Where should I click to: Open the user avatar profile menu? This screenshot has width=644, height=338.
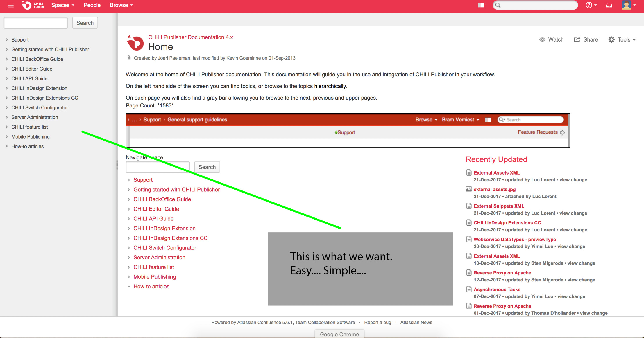coord(629,5)
